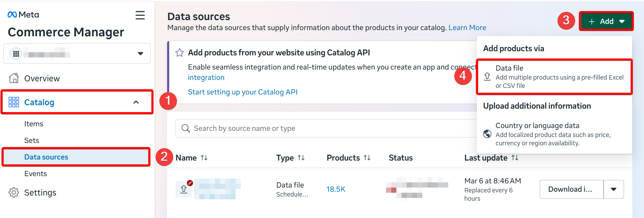
Task: Click the Settings gear icon
Action: pyautogui.click(x=14, y=192)
